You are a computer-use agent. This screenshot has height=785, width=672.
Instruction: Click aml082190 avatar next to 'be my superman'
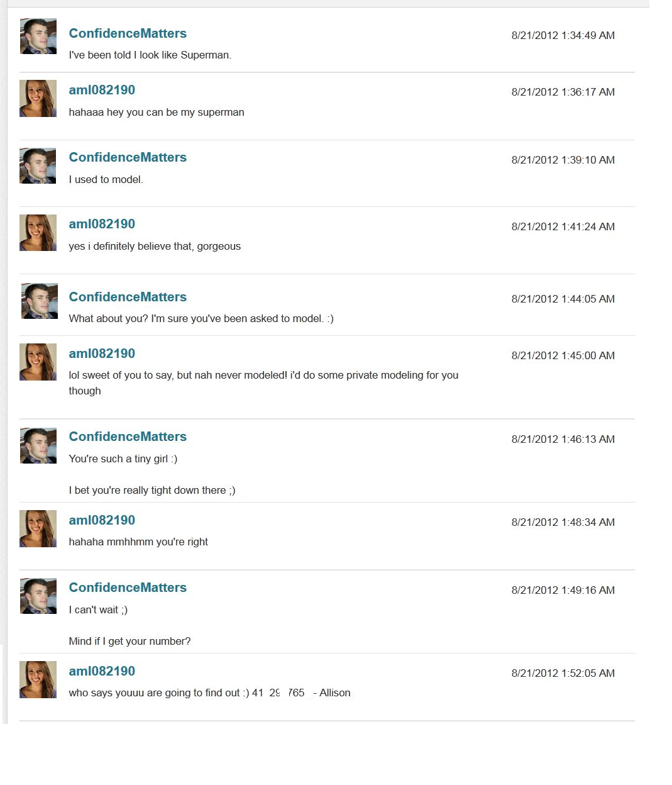pos(38,98)
